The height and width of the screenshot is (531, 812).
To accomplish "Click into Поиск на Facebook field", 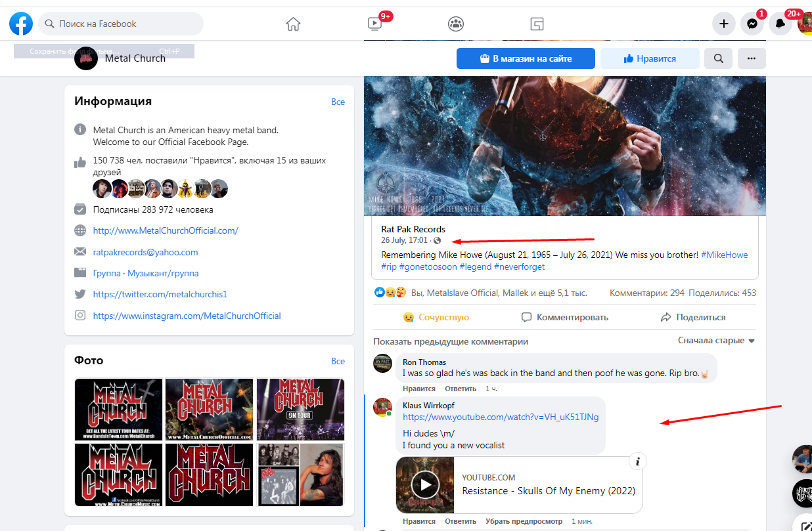I will (x=121, y=24).
